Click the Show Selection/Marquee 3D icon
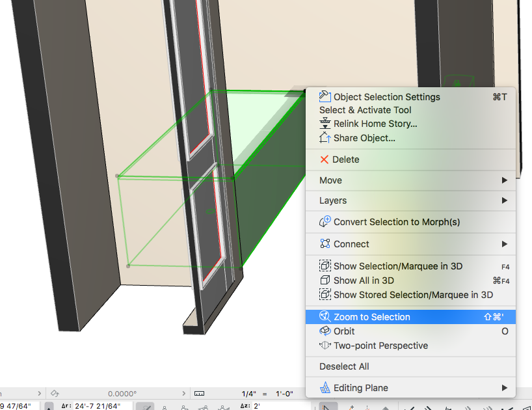Screen dimensions: 532x410 click(325, 266)
